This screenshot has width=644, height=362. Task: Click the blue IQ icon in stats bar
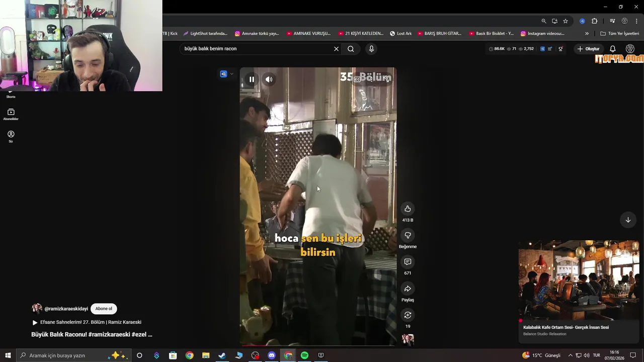542,49
